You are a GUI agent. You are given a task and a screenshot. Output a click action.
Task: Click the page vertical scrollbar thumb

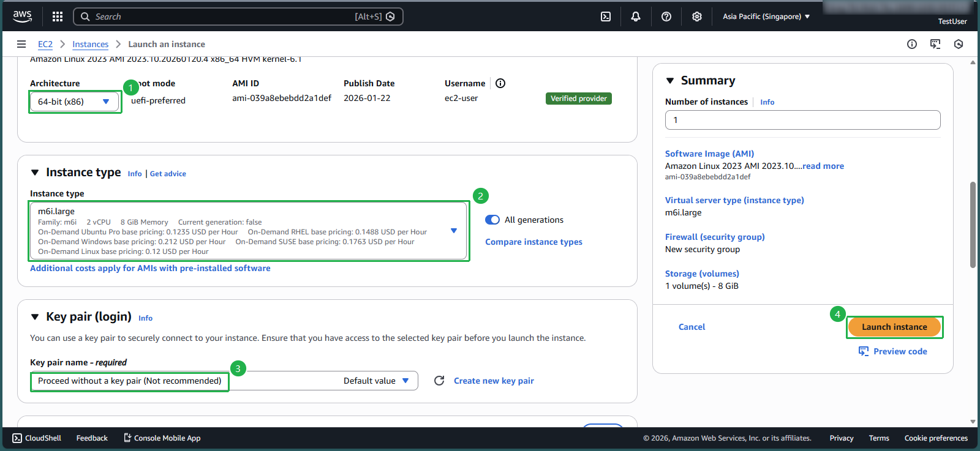973,225
